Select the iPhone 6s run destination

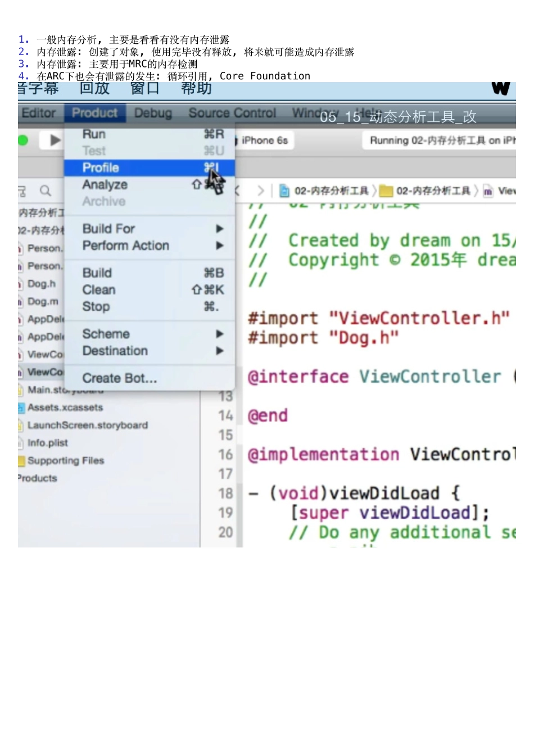coord(264,141)
